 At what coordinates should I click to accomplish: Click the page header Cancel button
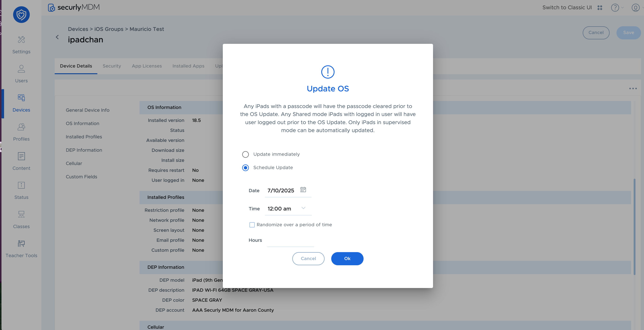coord(596,33)
